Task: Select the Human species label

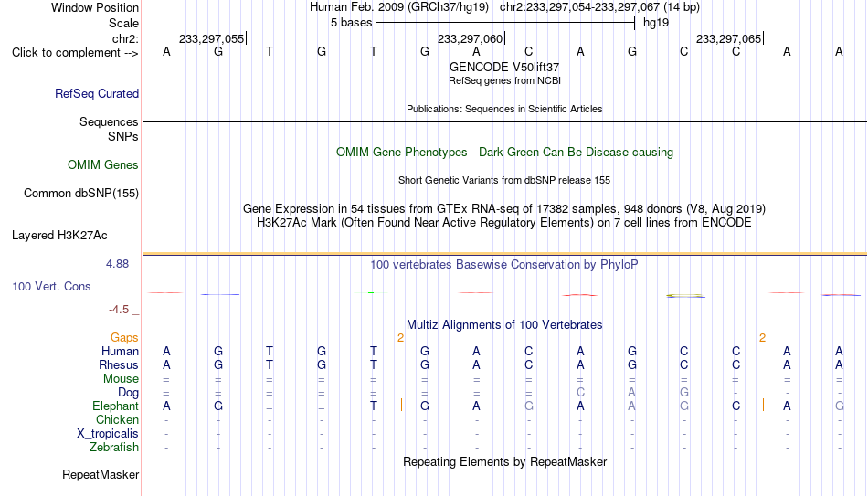Action: (x=120, y=352)
